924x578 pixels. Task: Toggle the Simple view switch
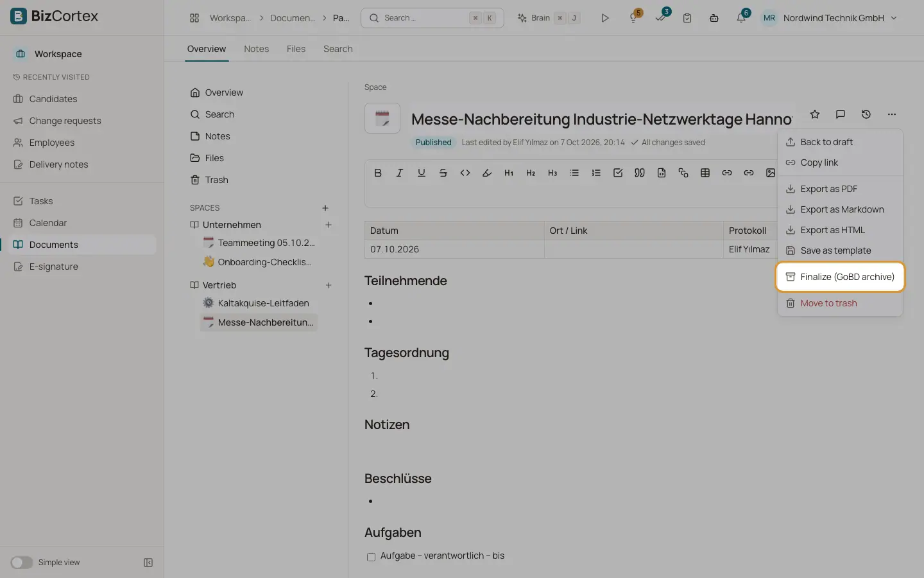click(x=21, y=563)
